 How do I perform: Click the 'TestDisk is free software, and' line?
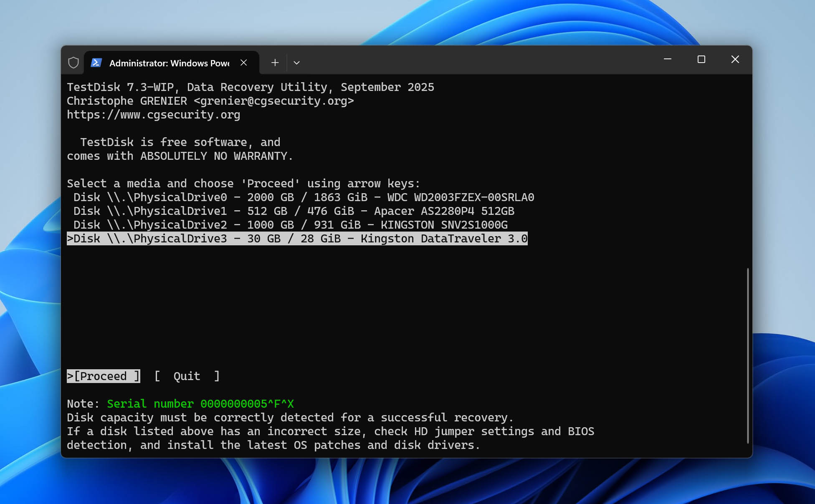click(x=180, y=142)
